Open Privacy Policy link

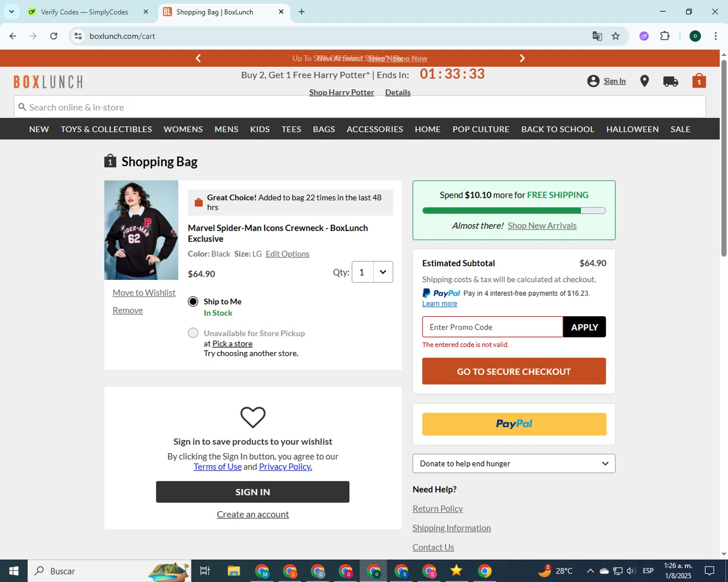(285, 467)
